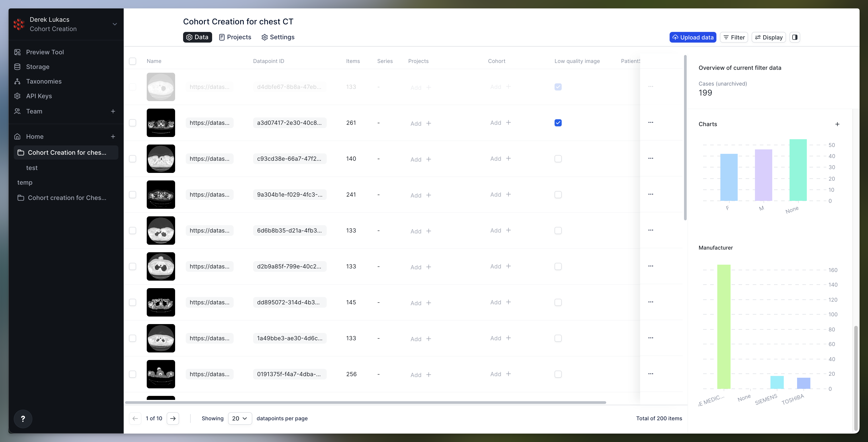This screenshot has width=868, height=442.
Task: Select the row checkbox for a3d07417
Action: [x=132, y=123]
